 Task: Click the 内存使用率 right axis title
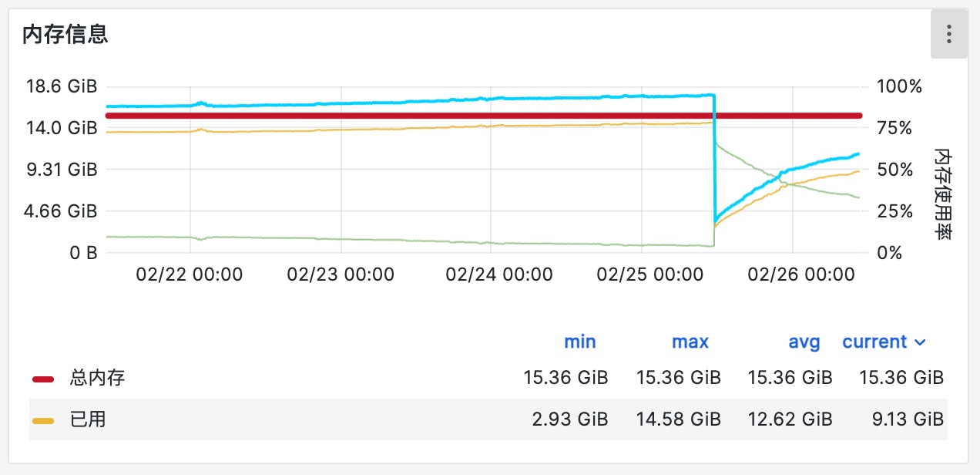940,194
